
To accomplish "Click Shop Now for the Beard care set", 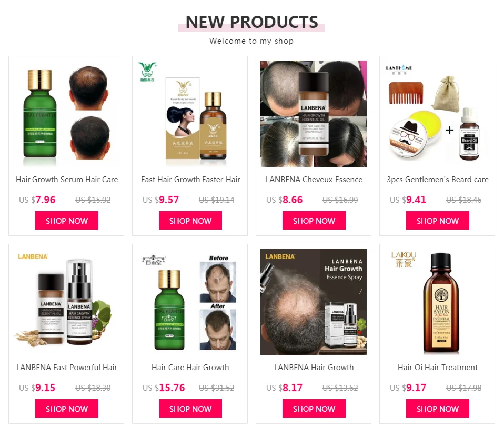I will [438, 221].
